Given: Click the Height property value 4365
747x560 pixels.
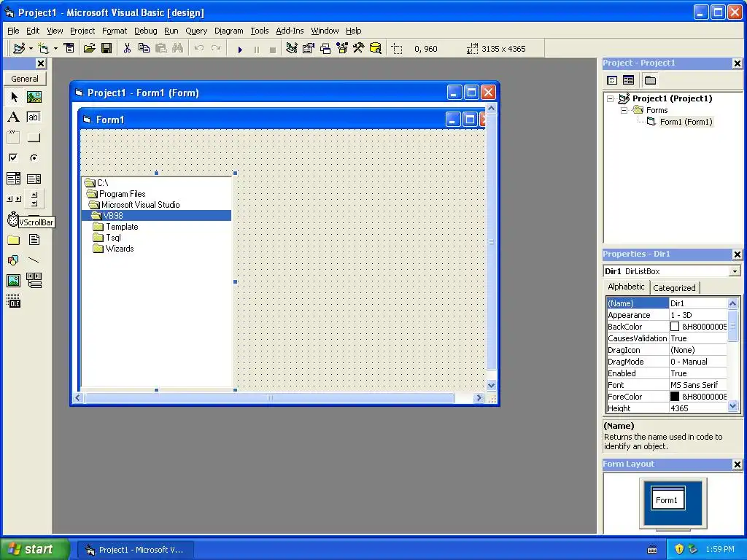Looking at the screenshot, I should pyautogui.click(x=698, y=408).
